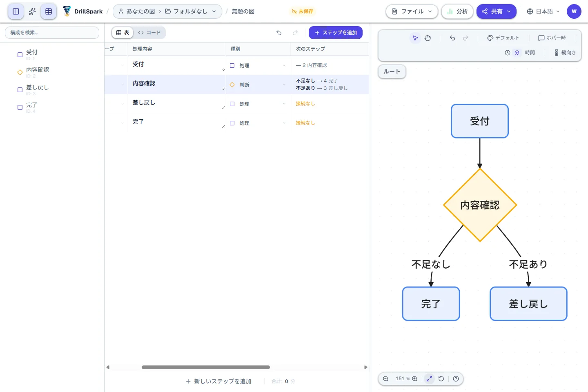
Task: Toggle the sidebar panel icon
Action: [x=16, y=11]
